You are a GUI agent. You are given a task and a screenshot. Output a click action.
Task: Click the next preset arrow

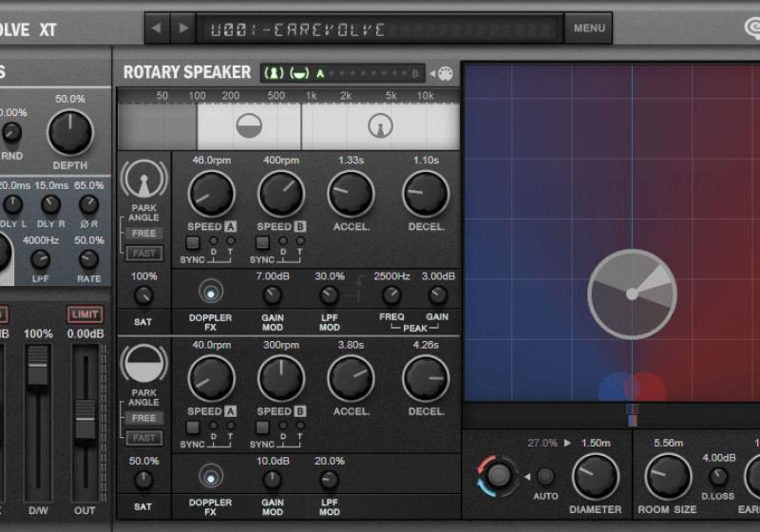coord(182,28)
